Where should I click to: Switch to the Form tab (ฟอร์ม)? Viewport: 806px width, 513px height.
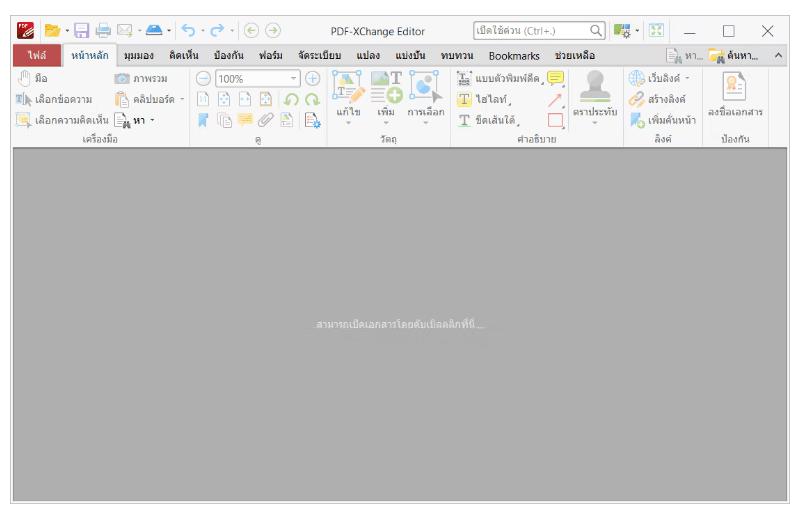tap(271, 56)
